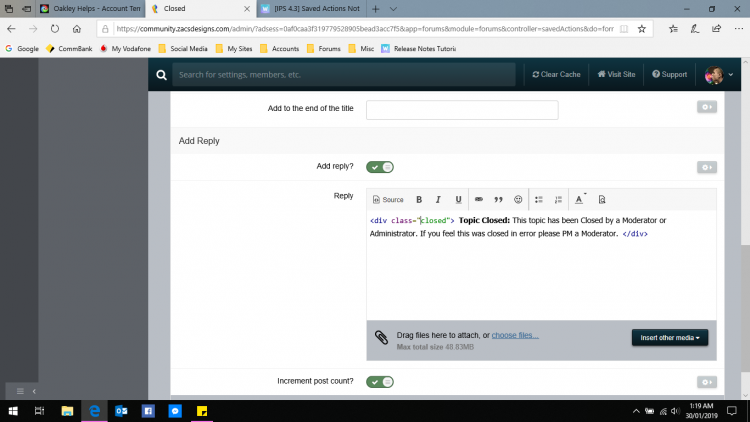Insert a quote block in the reply
This screenshot has width=750, height=422.
tap(499, 200)
